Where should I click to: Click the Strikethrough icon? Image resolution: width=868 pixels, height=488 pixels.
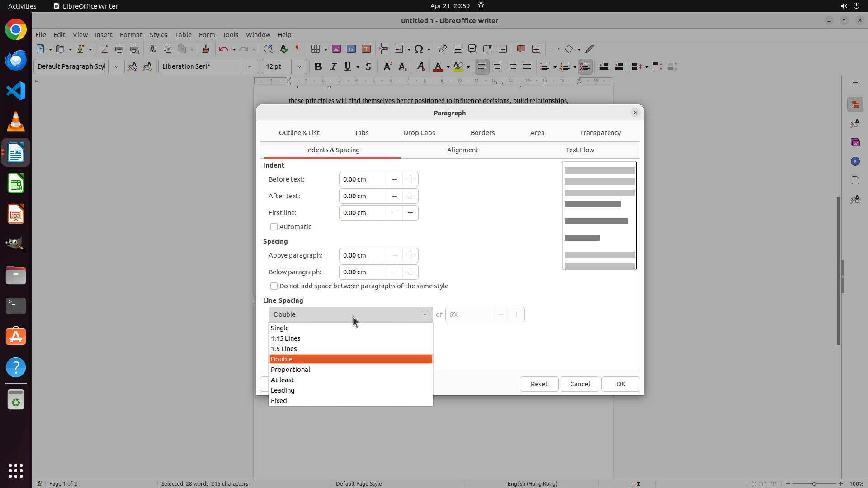point(368,66)
